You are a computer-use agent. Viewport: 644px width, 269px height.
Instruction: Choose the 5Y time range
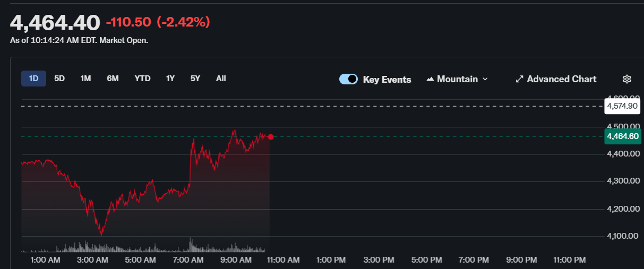[195, 79]
